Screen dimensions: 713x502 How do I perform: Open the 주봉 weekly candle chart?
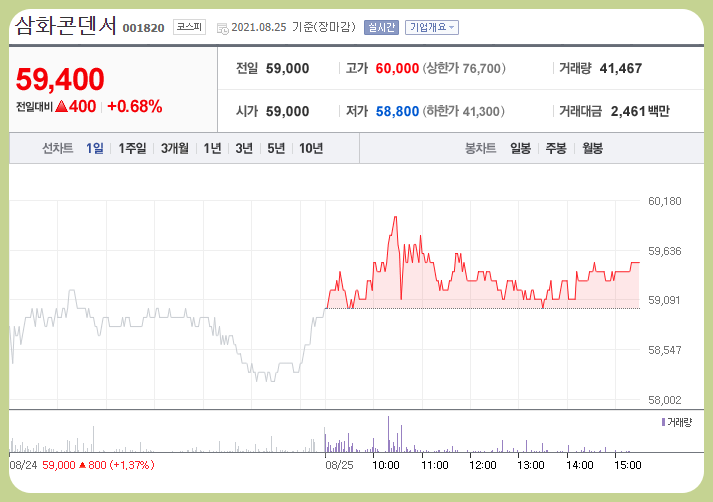click(x=556, y=148)
